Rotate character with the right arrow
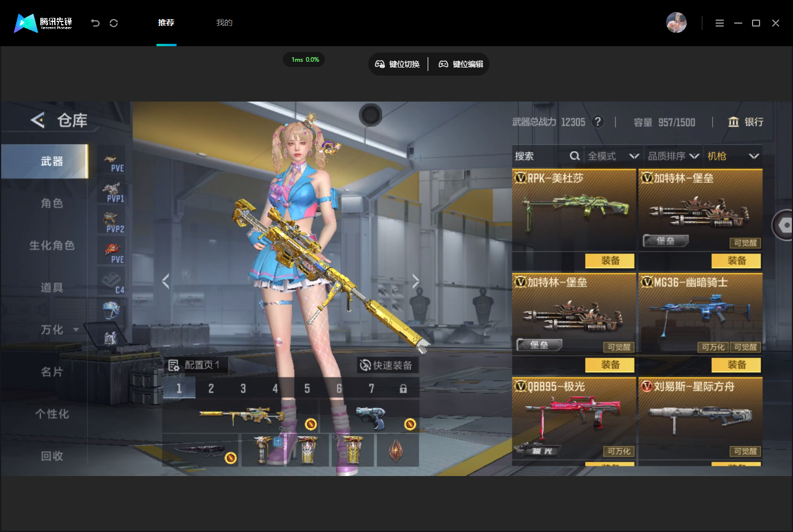The width and height of the screenshot is (793, 532). coord(416,281)
